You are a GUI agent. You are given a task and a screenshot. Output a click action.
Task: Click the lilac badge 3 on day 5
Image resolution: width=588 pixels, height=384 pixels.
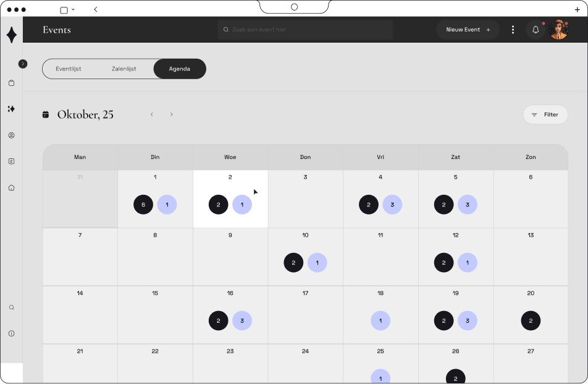click(467, 205)
